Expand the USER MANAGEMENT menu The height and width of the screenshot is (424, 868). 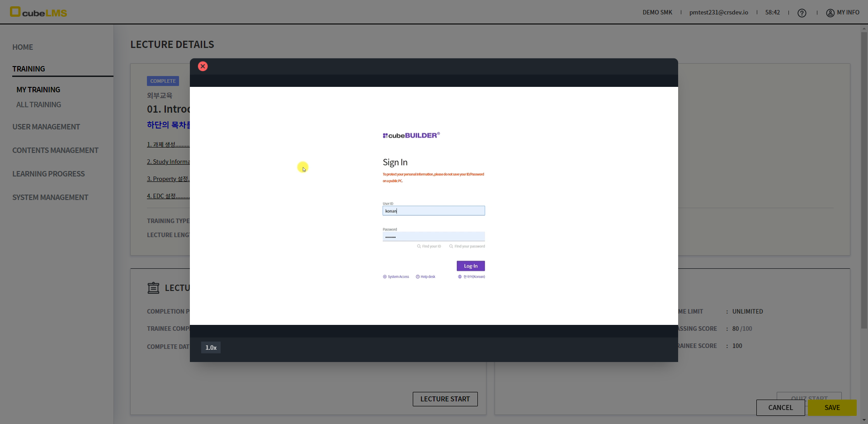click(x=46, y=127)
